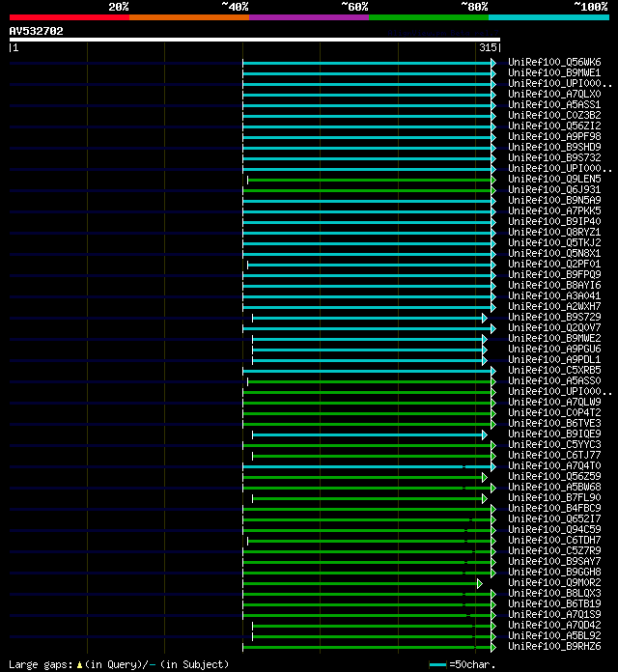Select UniRef100_B4FBC9 label
This screenshot has height=672, width=618.
click(x=554, y=508)
